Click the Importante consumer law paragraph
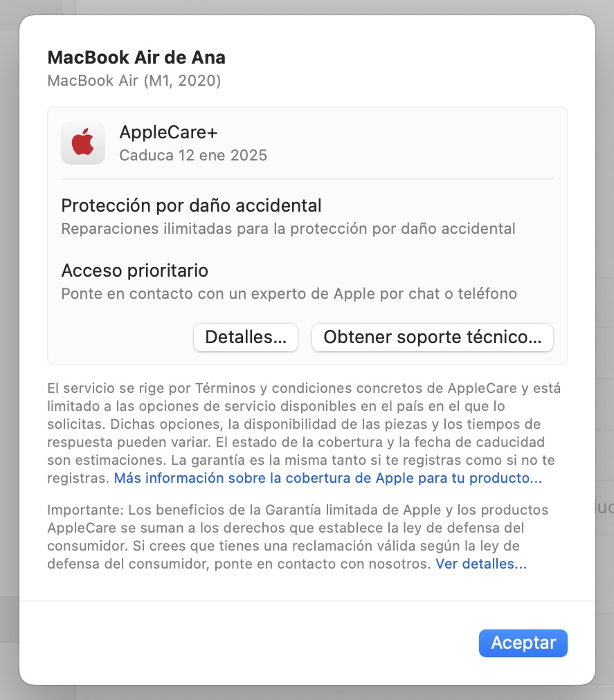614x700 pixels. (298, 537)
